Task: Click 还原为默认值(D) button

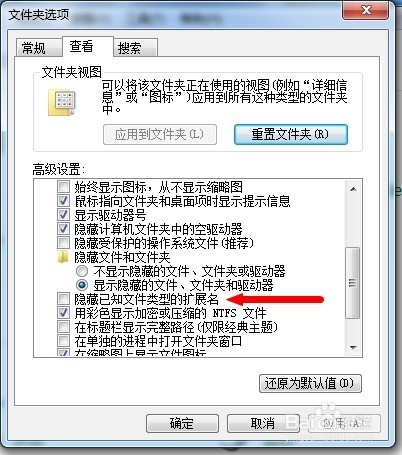Action: tap(310, 383)
